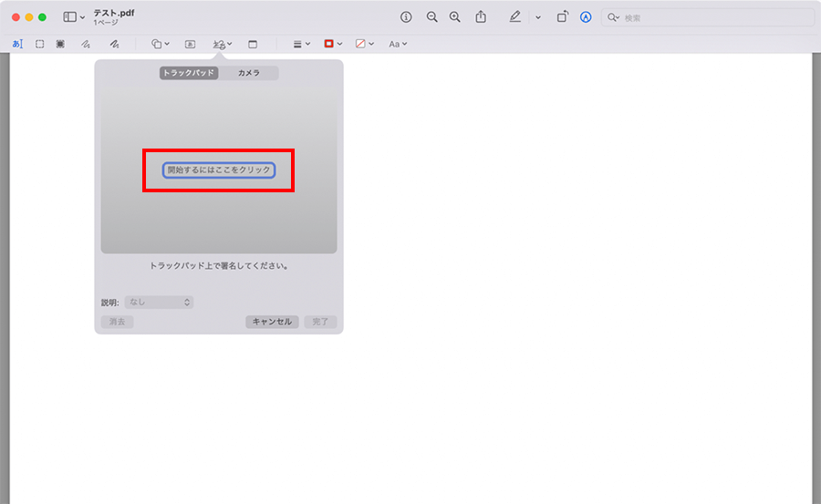The image size is (821, 504).
Task: Activate the Draw tool
Action: [114, 44]
